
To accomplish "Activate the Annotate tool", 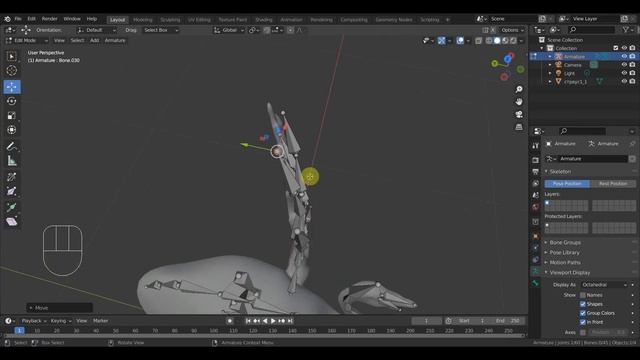I will click(x=11, y=146).
